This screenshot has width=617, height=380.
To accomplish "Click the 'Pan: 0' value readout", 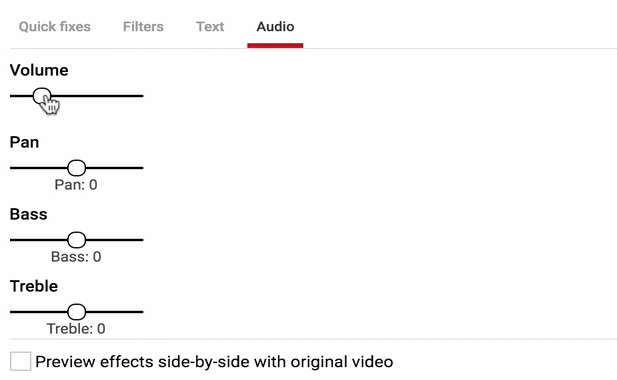I will pyautogui.click(x=76, y=184).
